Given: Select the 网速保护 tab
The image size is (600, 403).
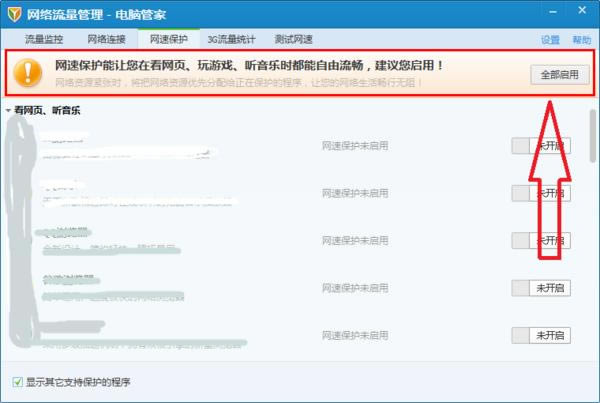Looking at the screenshot, I should pyautogui.click(x=169, y=39).
